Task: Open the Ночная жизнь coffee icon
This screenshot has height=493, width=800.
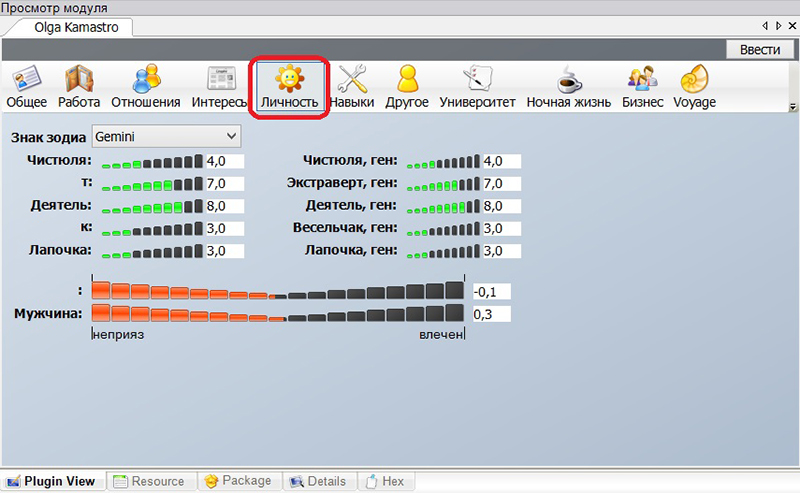Action: pos(569,79)
